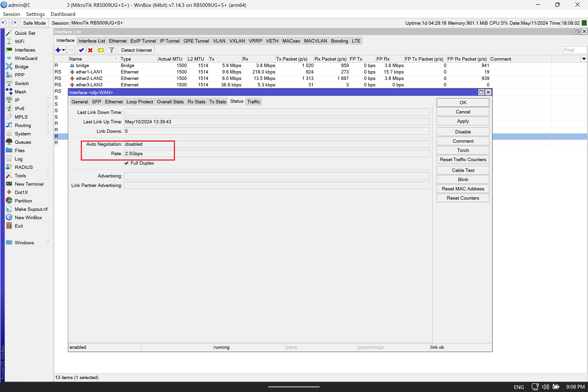Click Make Supout.rif
The image size is (588, 392).
[x=31, y=209]
